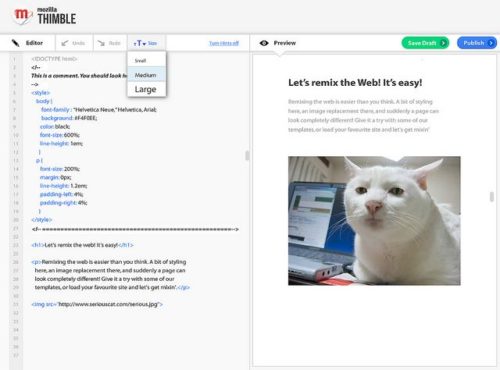Click the cat image in preview

tap(374, 220)
